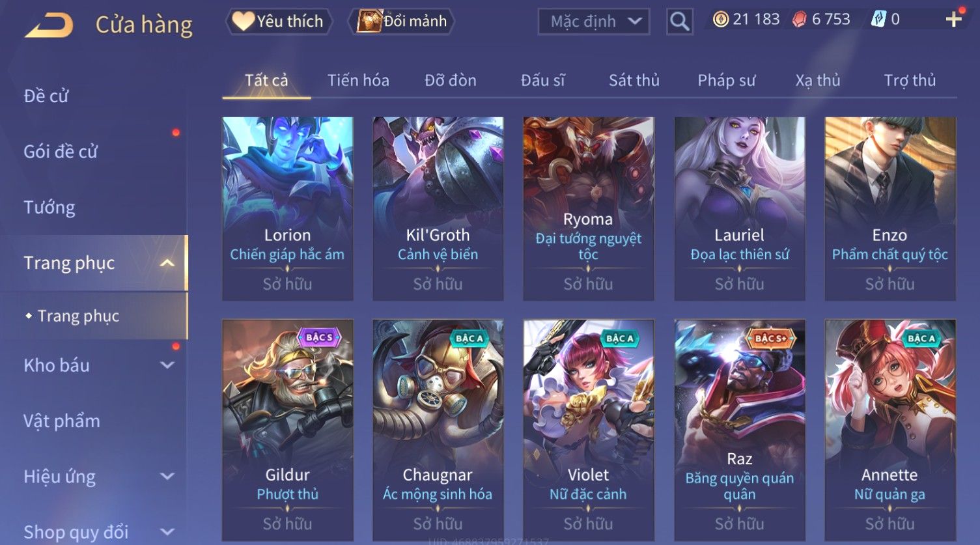Tap the plus icon to add currency
This screenshot has width=980, height=545.
(953, 20)
